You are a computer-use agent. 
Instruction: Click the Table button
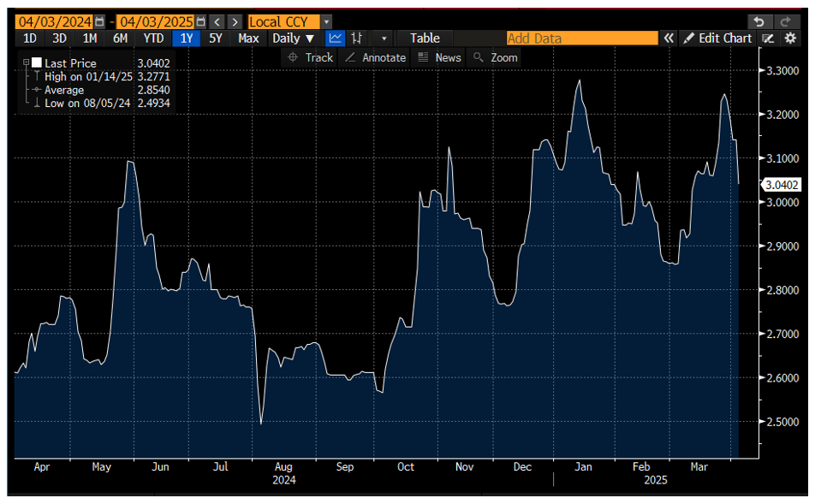click(x=424, y=38)
